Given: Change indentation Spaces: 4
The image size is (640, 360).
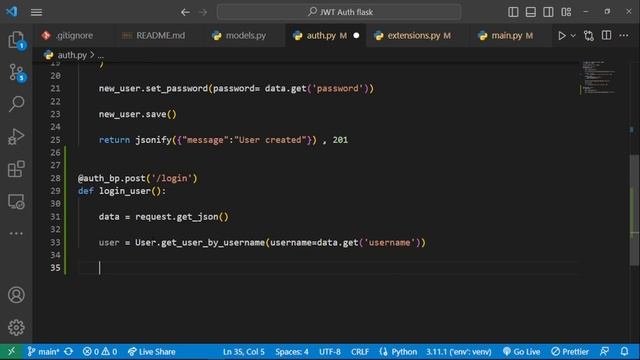Looking at the screenshot, I should 291,351.
